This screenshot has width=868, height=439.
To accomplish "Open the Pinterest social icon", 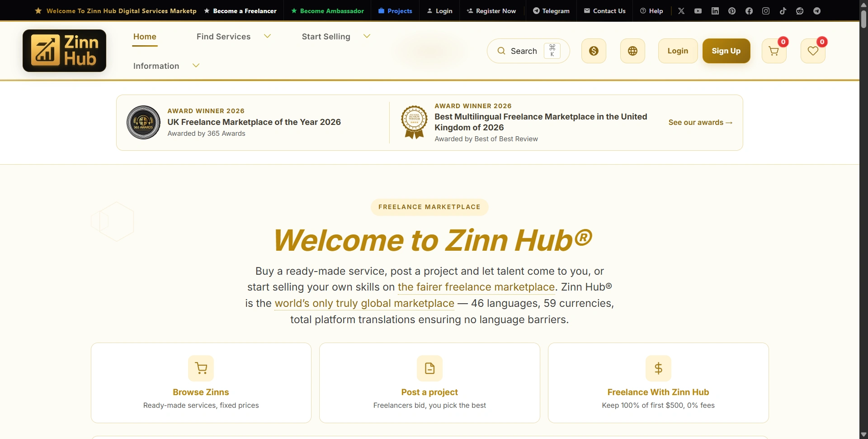I will coord(732,11).
